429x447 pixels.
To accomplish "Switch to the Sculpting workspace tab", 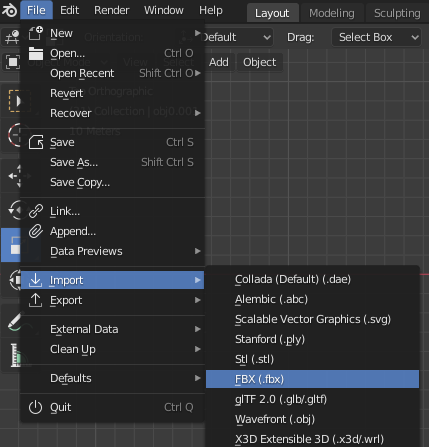I will (397, 13).
